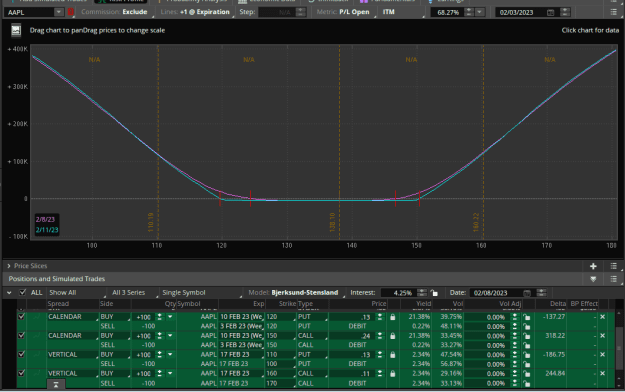Viewport: 625px width, 392px height.
Task: Click the P/L Open metric selector
Action: click(x=354, y=12)
